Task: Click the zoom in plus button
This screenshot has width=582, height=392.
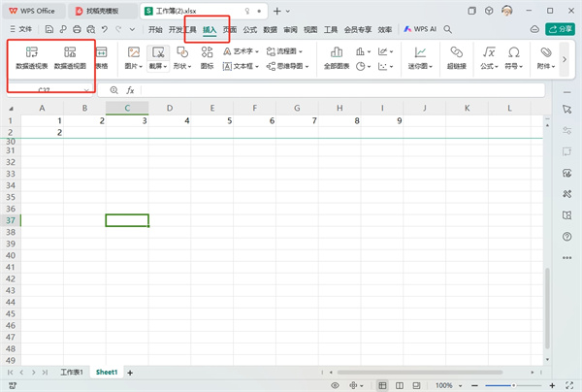Action: click(552, 385)
